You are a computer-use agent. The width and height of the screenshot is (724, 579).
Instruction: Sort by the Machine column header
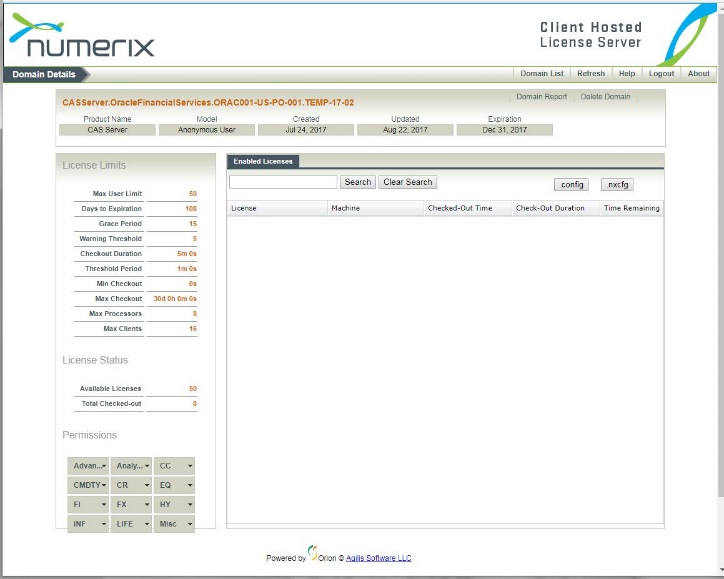[x=375, y=208]
